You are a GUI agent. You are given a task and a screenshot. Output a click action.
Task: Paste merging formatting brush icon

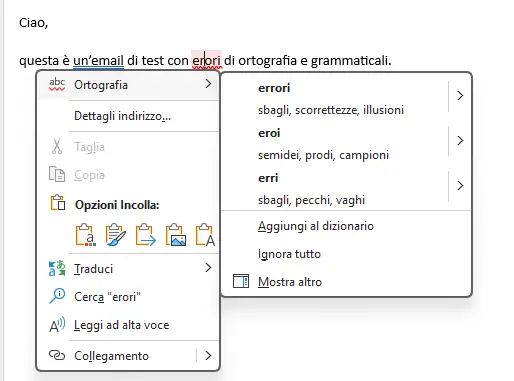click(x=116, y=235)
